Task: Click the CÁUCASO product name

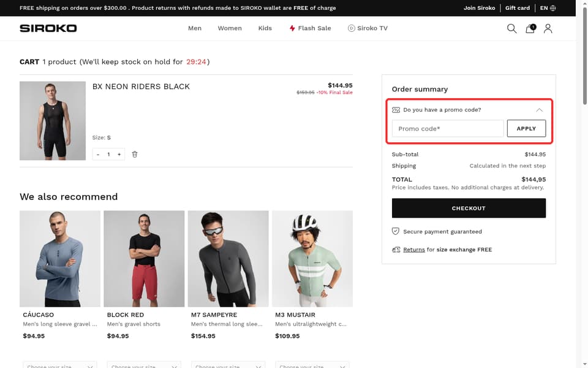Action: pyautogui.click(x=38, y=315)
